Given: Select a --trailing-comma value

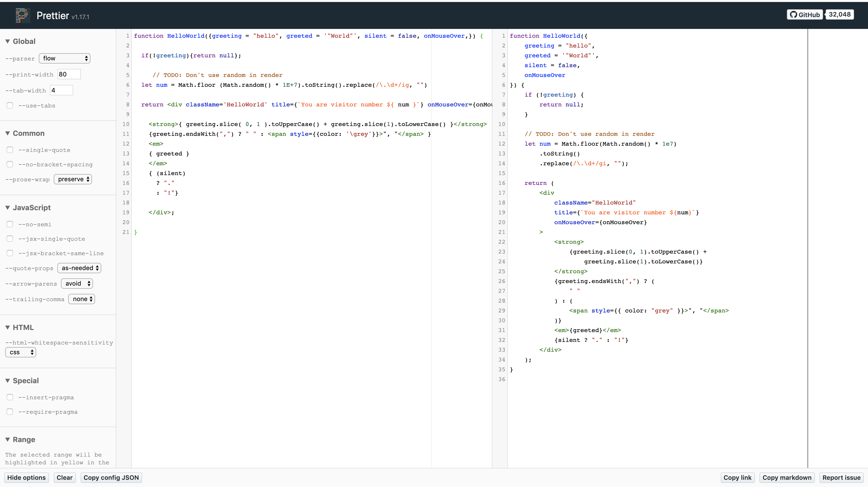Looking at the screenshot, I should tap(81, 299).
